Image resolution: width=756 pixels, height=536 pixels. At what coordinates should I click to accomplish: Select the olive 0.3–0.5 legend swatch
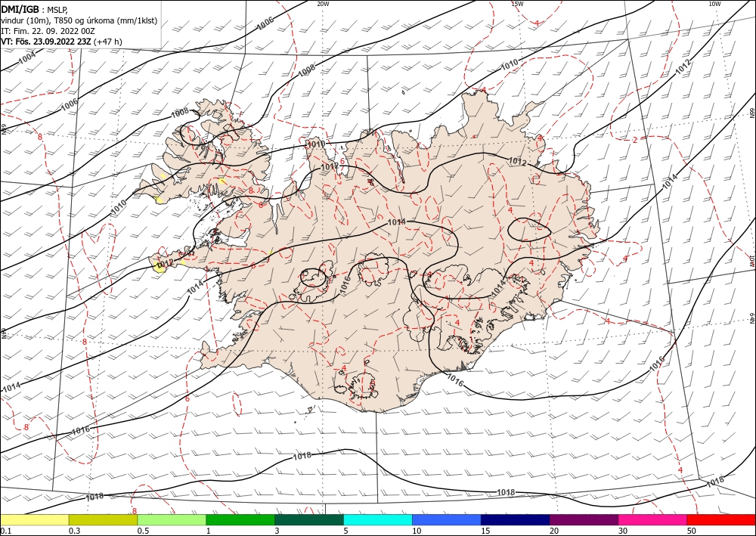[103, 520]
